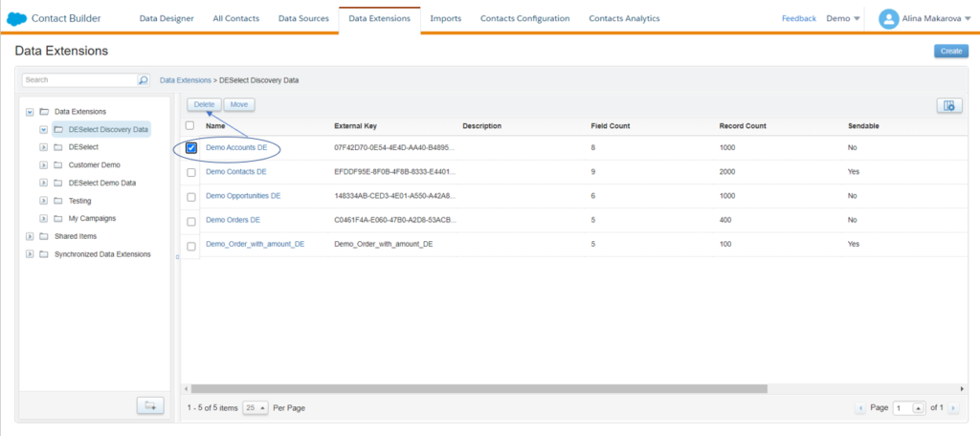This screenshot has width=980, height=436.
Task: Toggle the select-all header checkbox
Action: [x=189, y=125]
